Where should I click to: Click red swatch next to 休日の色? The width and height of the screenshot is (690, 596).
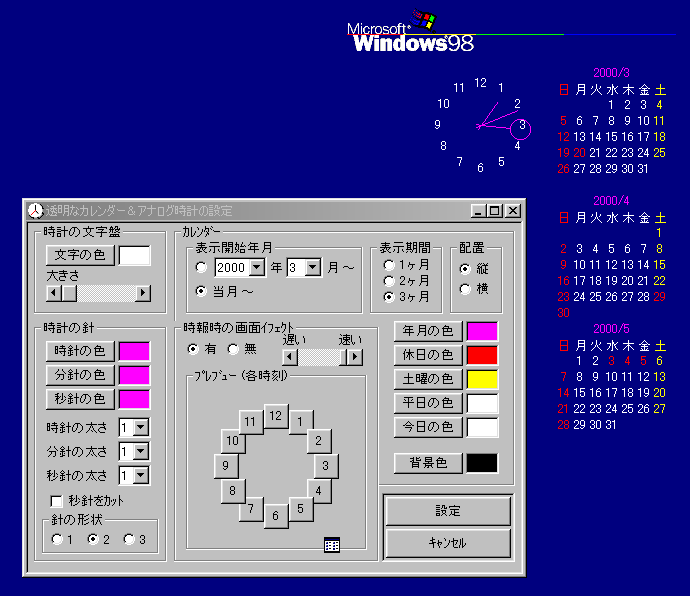pos(482,355)
